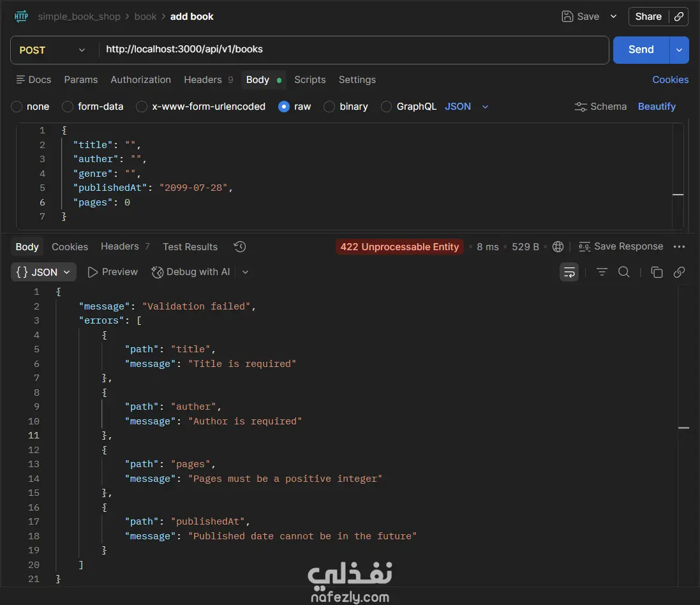Open the Authorization tab

140,80
